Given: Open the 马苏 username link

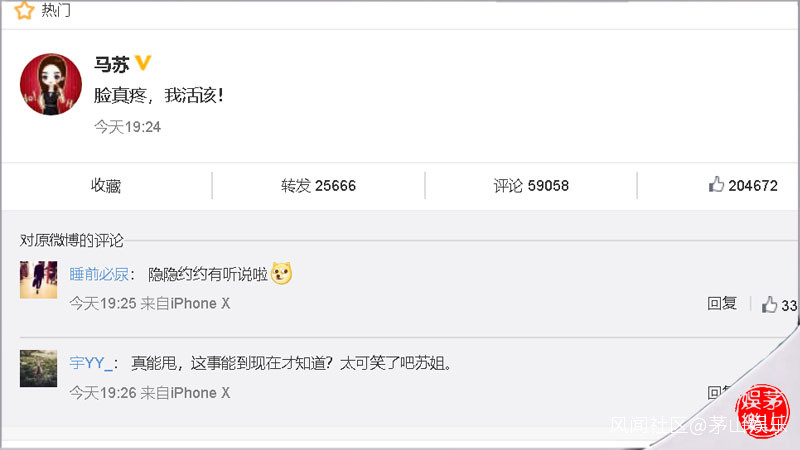Looking at the screenshot, I should tap(112, 64).
